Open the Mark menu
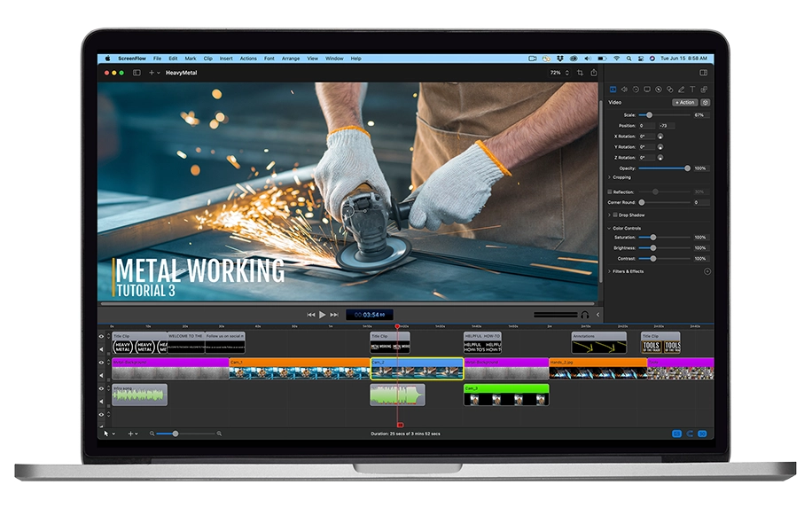Screen dimensions: 812x508 pyautogui.click(x=191, y=59)
